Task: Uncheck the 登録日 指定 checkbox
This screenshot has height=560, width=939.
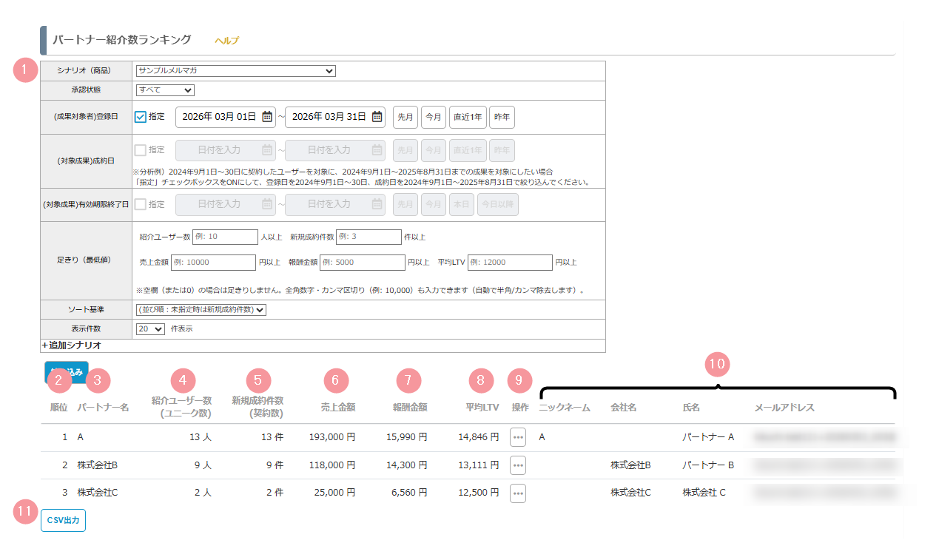Action: click(x=141, y=117)
